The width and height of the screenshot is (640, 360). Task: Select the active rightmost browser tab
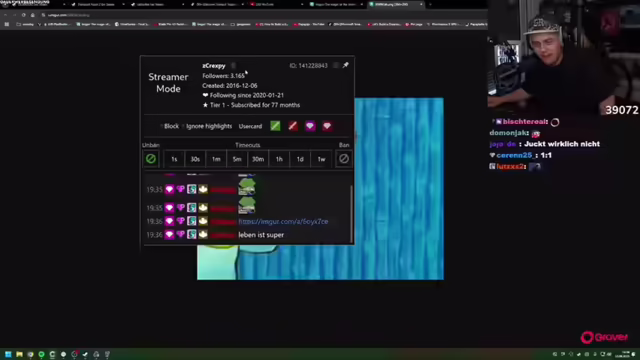tap(396, 4)
